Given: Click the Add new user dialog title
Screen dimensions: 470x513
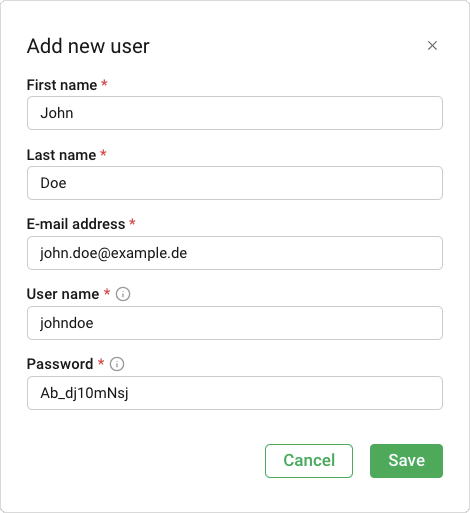Looking at the screenshot, I should (88, 46).
